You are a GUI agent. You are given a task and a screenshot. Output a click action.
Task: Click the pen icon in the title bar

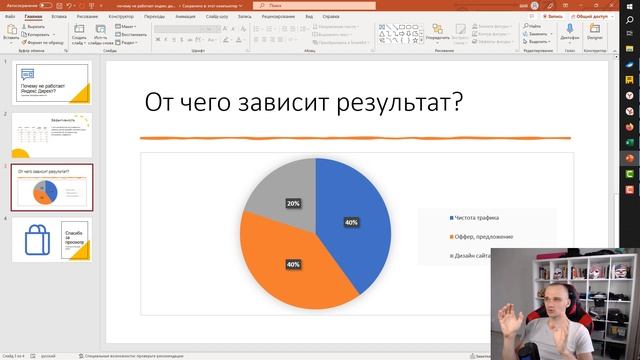coord(550,6)
